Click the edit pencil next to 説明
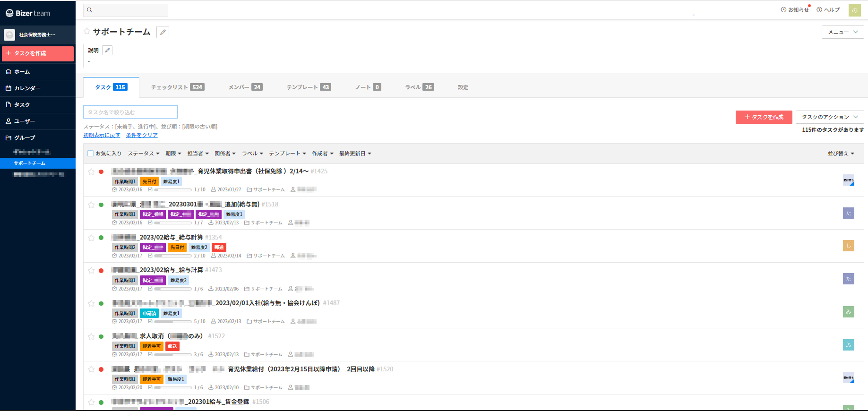 tap(107, 50)
